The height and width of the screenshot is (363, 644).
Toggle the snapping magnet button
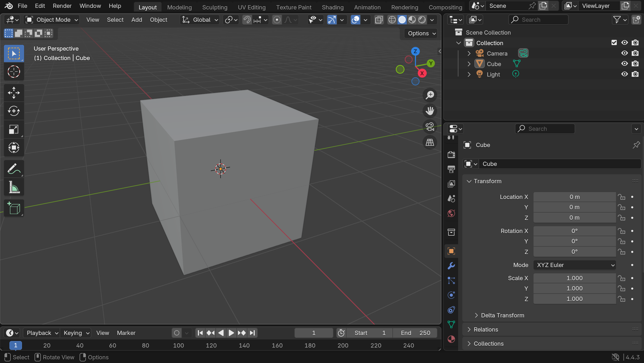tap(247, 20)
